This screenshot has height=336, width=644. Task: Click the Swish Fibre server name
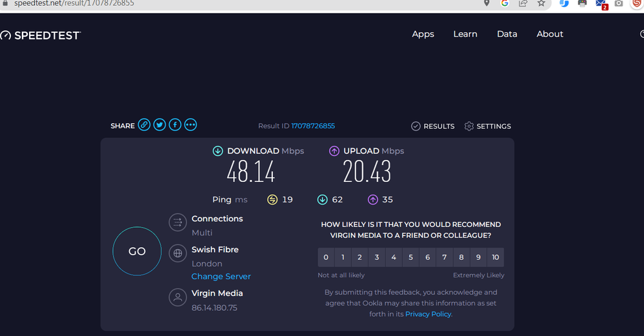pyautogui.click(x=216, y=250)
